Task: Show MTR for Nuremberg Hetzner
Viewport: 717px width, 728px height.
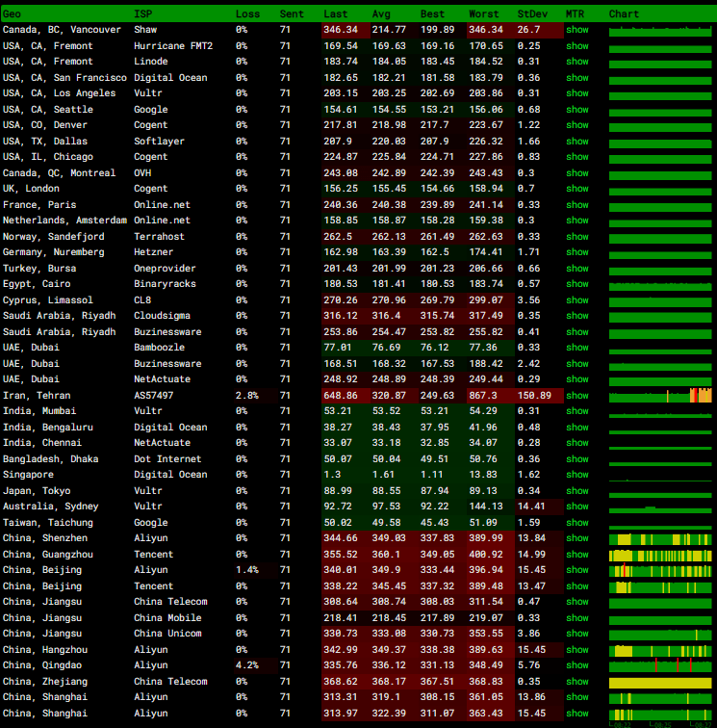Action: 576,252
